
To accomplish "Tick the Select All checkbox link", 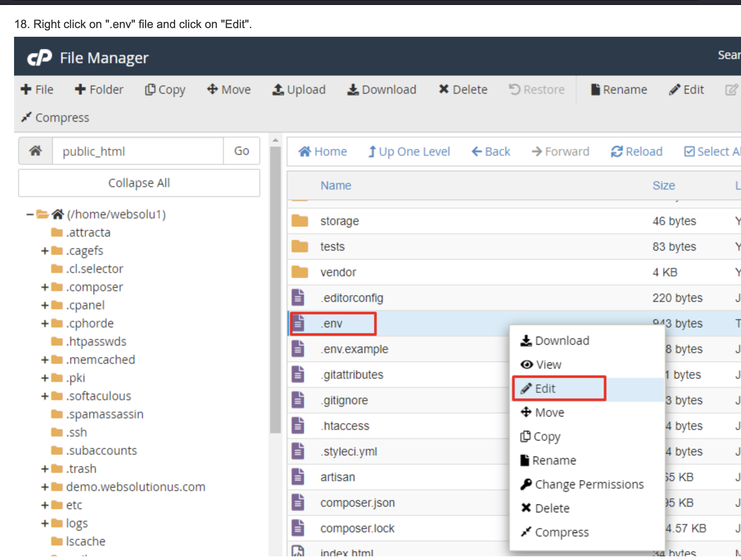I will point(712,152).
